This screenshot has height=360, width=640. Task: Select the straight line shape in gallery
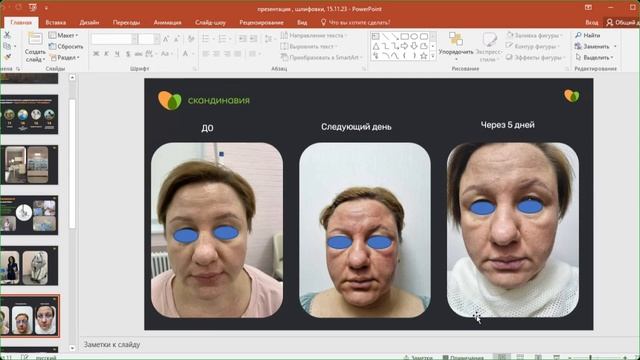(385, 37)
